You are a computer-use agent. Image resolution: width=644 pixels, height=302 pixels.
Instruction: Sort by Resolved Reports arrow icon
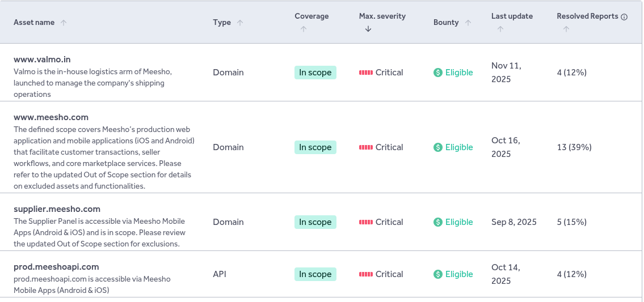tap(566, 29)
